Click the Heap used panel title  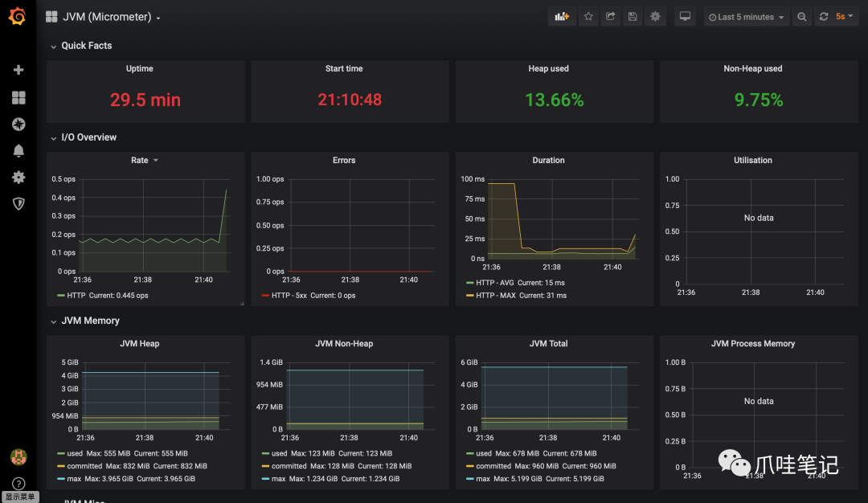pos(548,68)
